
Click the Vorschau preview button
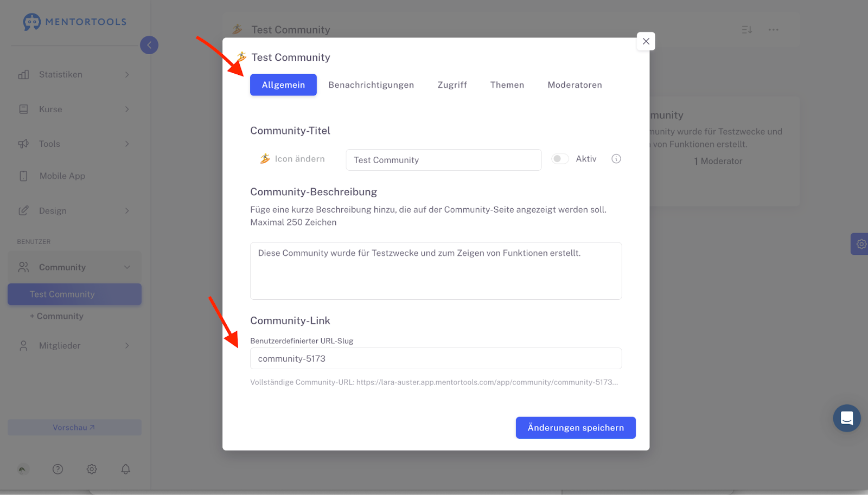74,428
